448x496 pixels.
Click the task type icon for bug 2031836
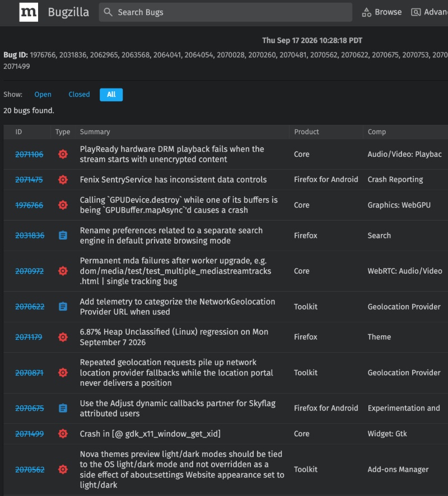63,235
